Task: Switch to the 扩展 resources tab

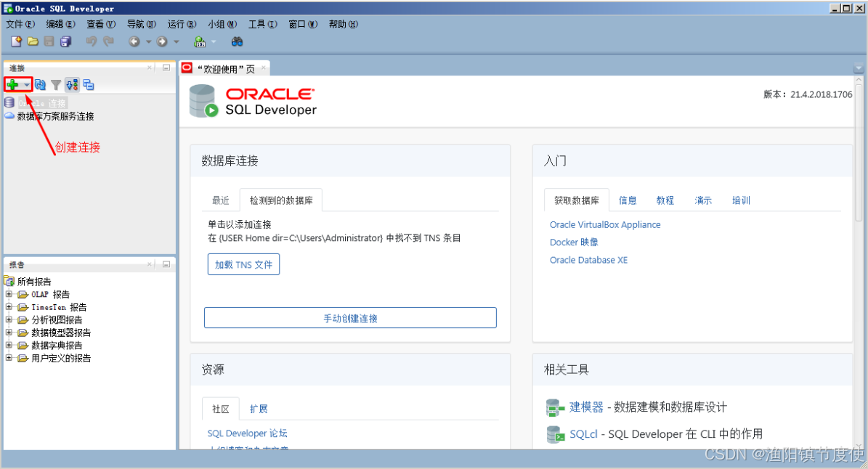Action: click(259, 409)
